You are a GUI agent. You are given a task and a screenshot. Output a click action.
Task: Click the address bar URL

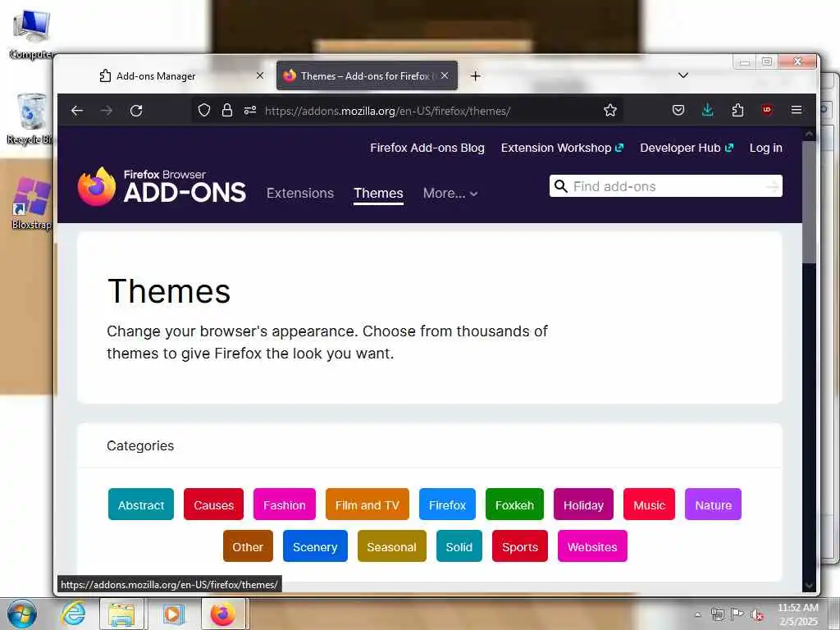tap(388, 111)
